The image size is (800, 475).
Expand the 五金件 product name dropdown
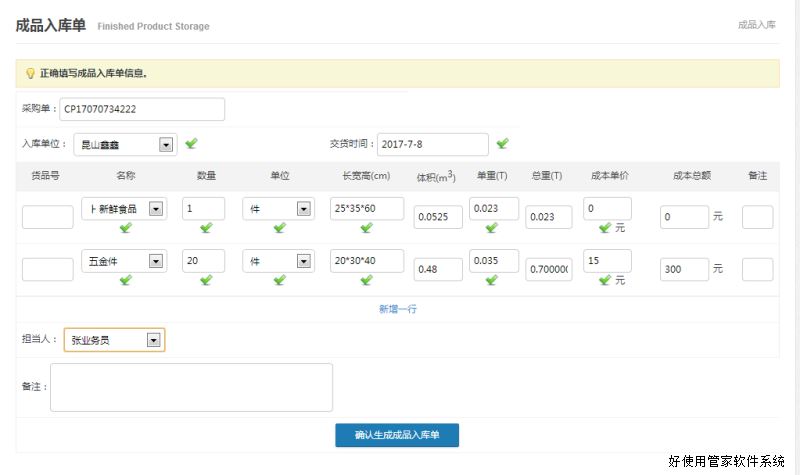point(155,261)
